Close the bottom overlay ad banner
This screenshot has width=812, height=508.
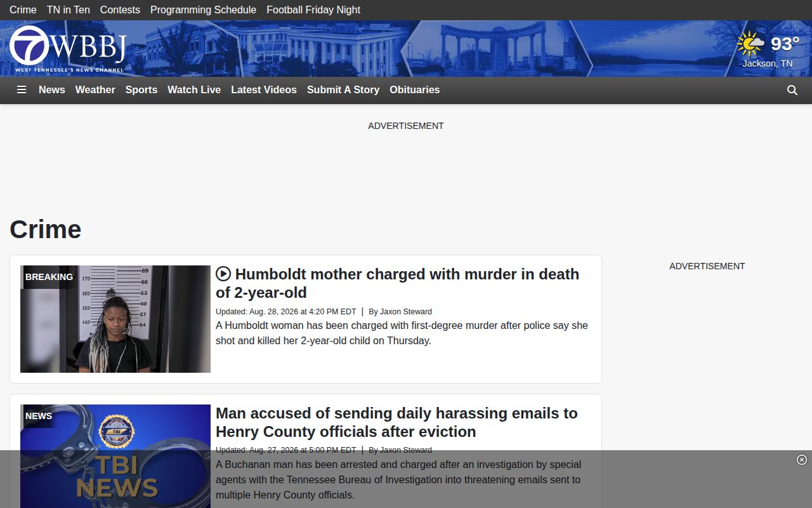click(x=802, y=460)
